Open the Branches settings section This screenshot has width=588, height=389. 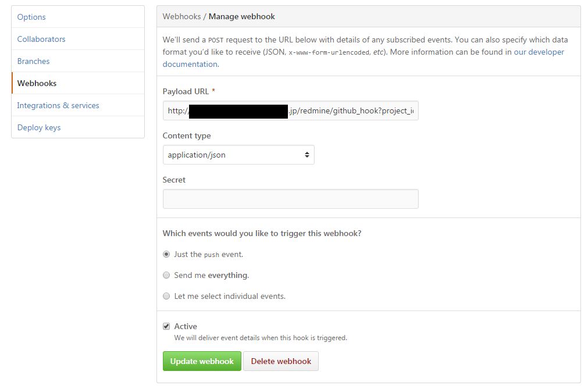[33, 61]
